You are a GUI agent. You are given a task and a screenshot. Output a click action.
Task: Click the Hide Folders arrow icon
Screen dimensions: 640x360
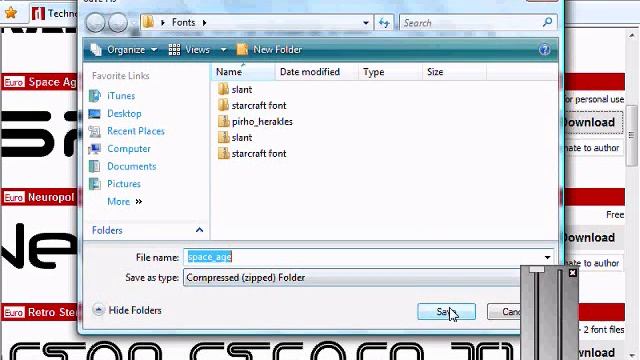pos(98,310)
